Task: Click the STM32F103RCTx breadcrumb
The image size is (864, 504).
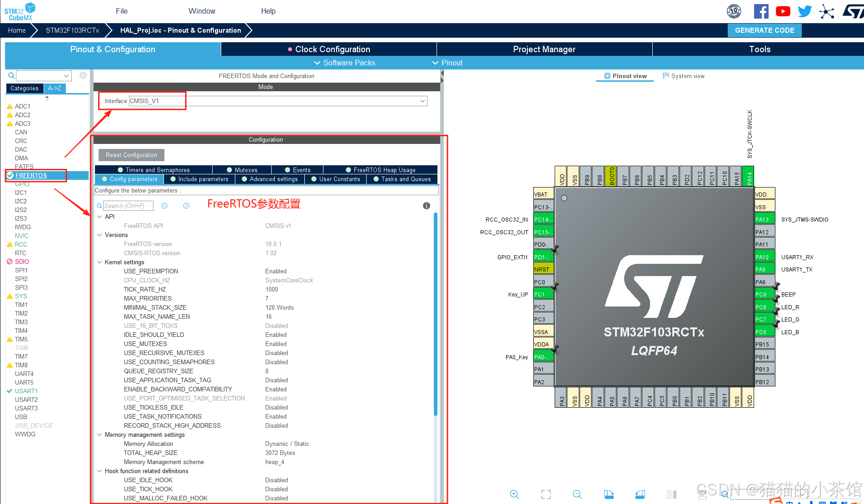Action: tap(72, 30)
